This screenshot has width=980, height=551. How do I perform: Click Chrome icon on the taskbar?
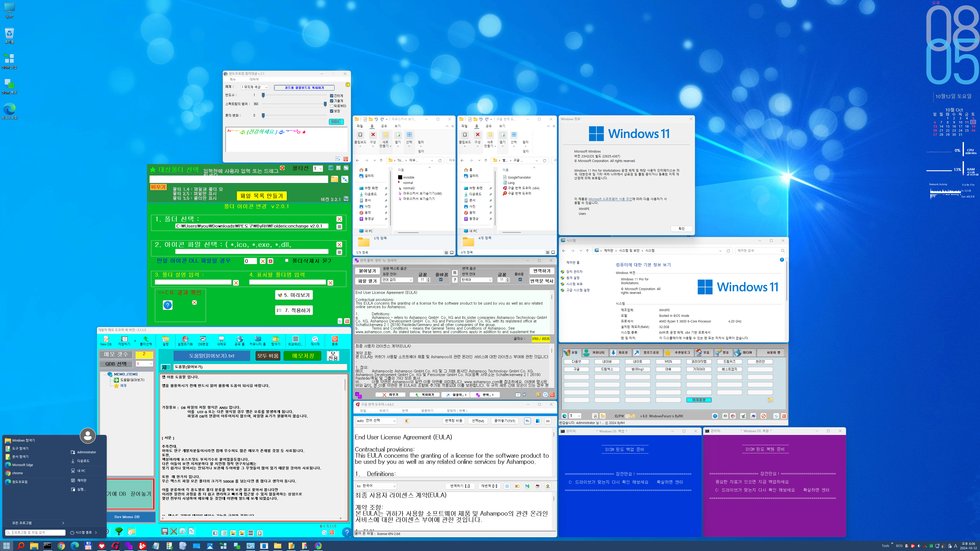(x=61, y=546)
